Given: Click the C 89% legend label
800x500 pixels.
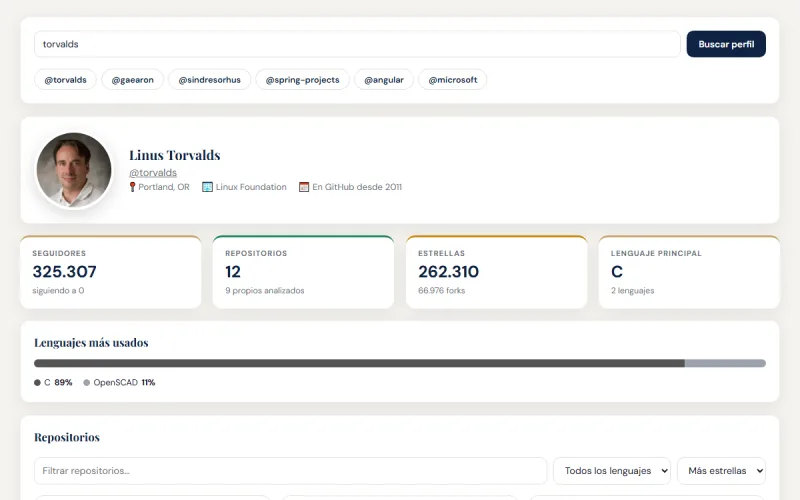Looking at the screenshot, I should point(58,383).
